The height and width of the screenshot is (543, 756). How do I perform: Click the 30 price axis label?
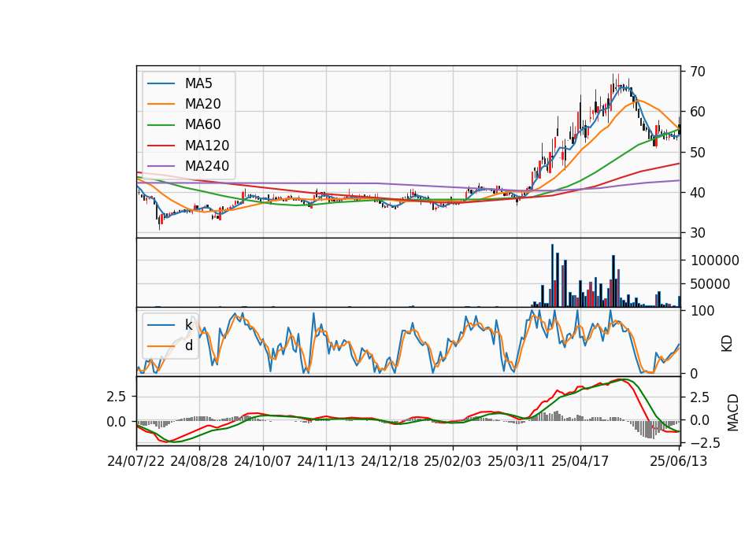(698, 233)
